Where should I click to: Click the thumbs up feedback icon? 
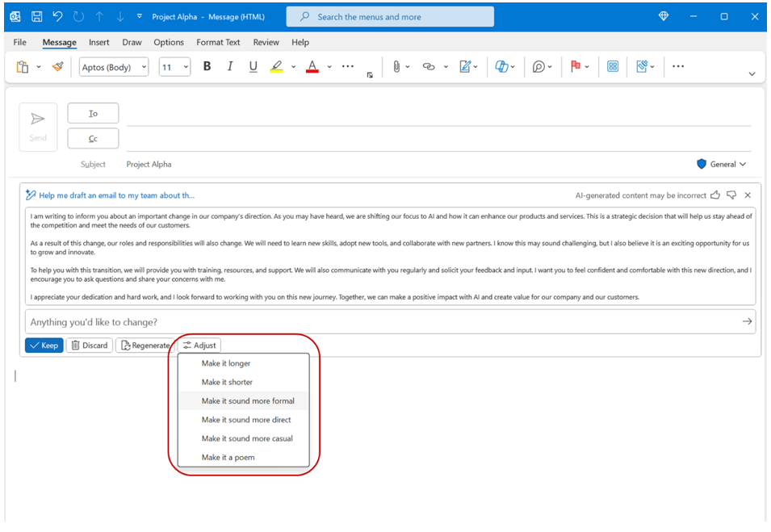coord(715,195)
